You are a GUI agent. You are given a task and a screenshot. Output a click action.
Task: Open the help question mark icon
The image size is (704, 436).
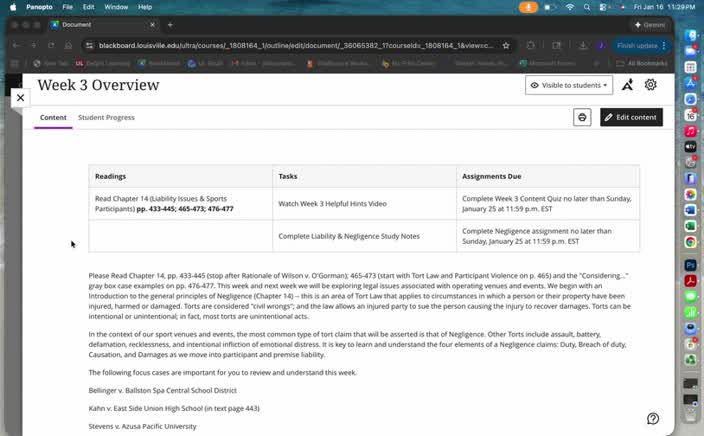pos(653,418)
